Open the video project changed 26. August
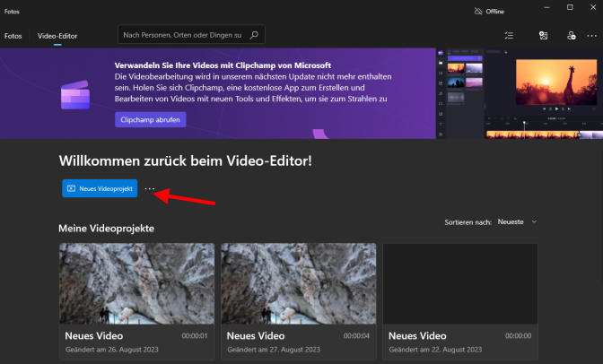The height and width of the screenshot is (364, 603). click(135, 296)
